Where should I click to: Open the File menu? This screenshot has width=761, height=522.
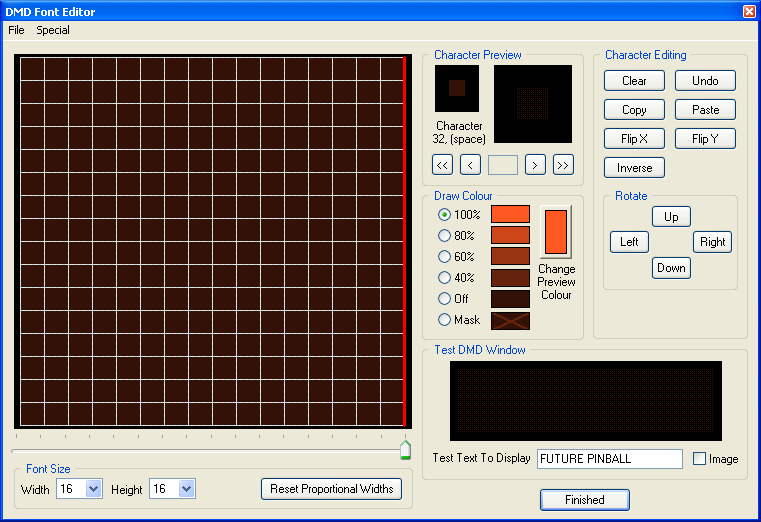[16, 30]
